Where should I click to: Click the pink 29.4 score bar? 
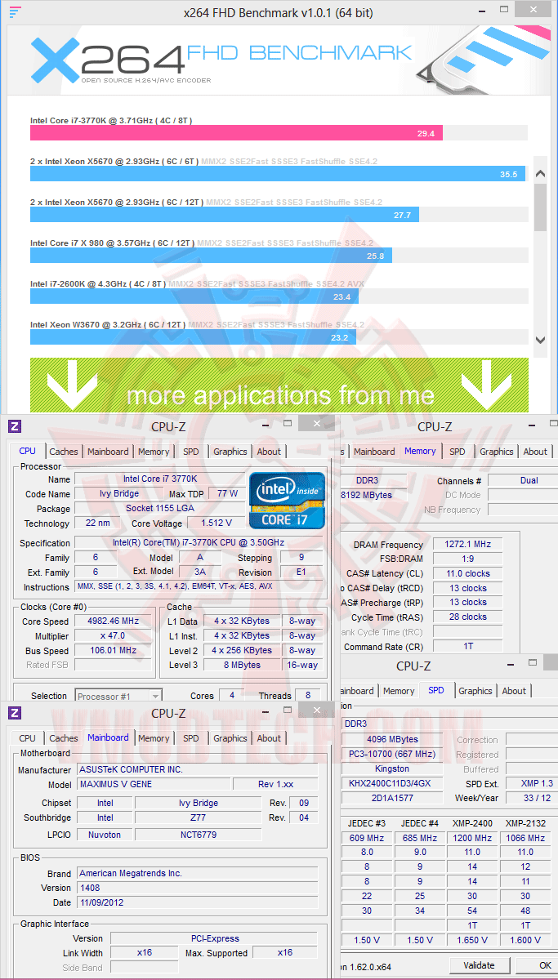point(236,133)
